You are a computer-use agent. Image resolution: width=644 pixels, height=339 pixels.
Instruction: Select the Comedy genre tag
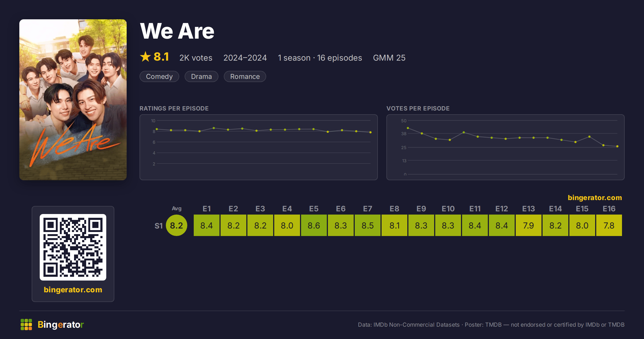point(159,76)
